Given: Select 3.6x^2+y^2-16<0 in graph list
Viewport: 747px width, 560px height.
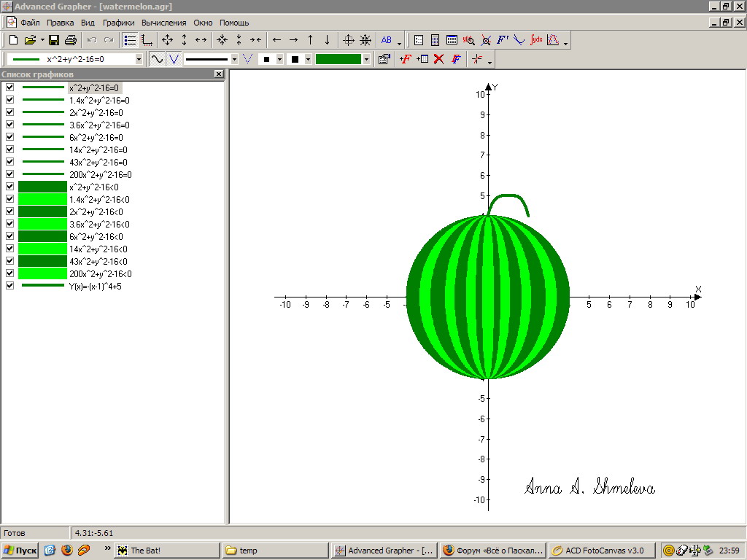Looking at the screenshot, I should click(98, 224).
